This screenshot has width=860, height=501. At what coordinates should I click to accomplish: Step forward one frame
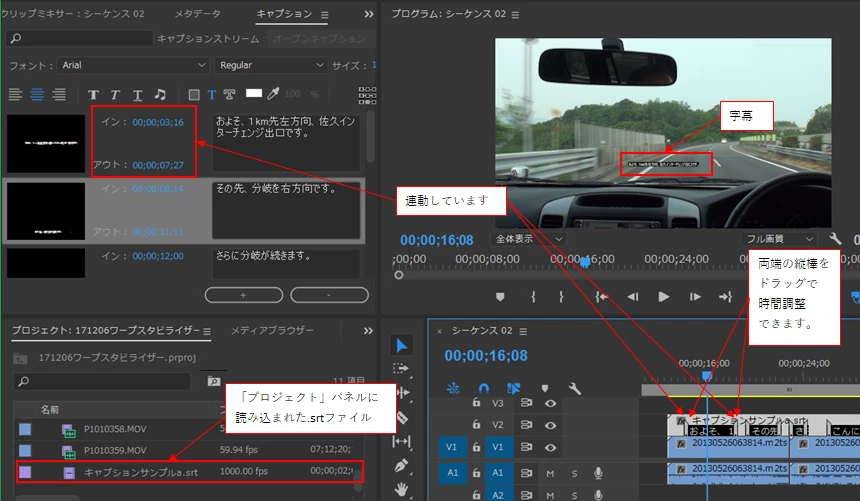[x=695, y=297]
